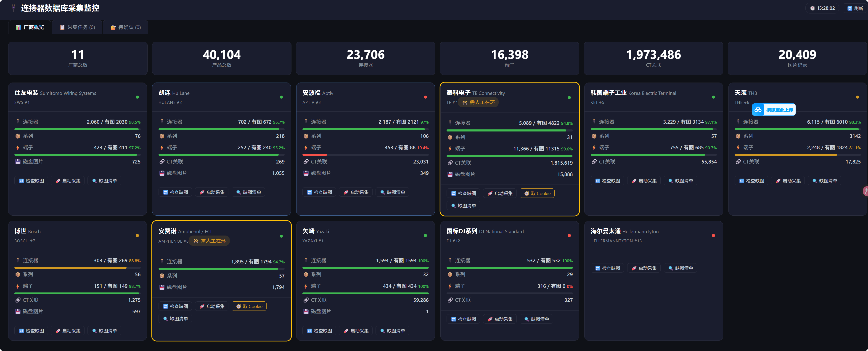Click the red status dot on Aptiv card

tap(425, 97)
